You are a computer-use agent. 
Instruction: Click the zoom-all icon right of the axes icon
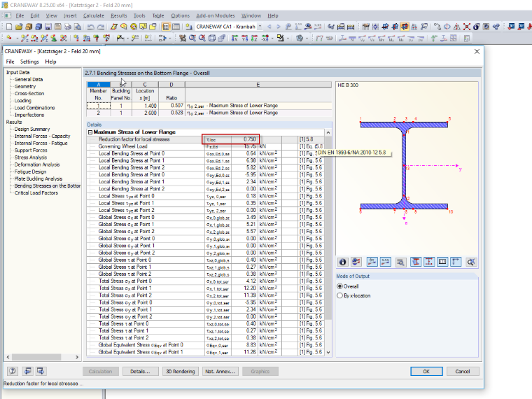(471, 262)
